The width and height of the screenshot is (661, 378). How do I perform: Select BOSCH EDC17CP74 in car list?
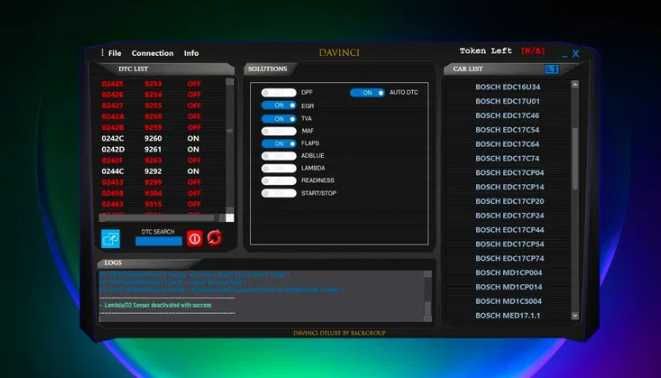tap(510, 258)
